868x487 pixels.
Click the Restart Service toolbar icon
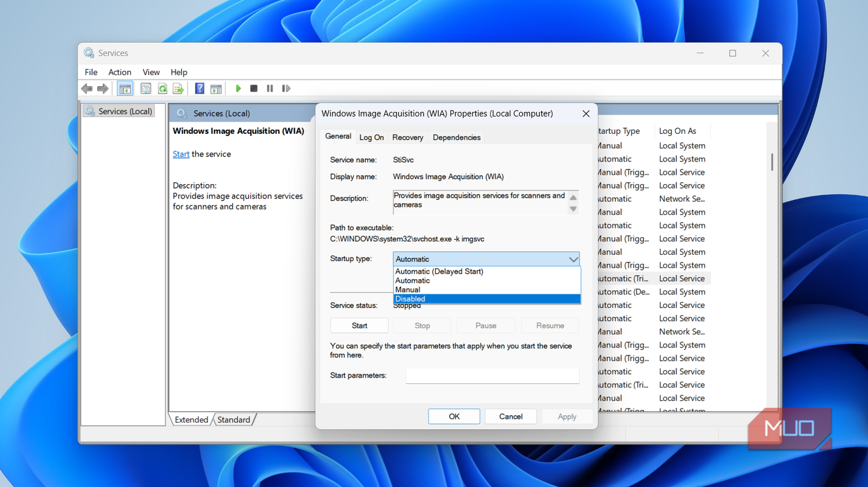click(x=286, y=89)
